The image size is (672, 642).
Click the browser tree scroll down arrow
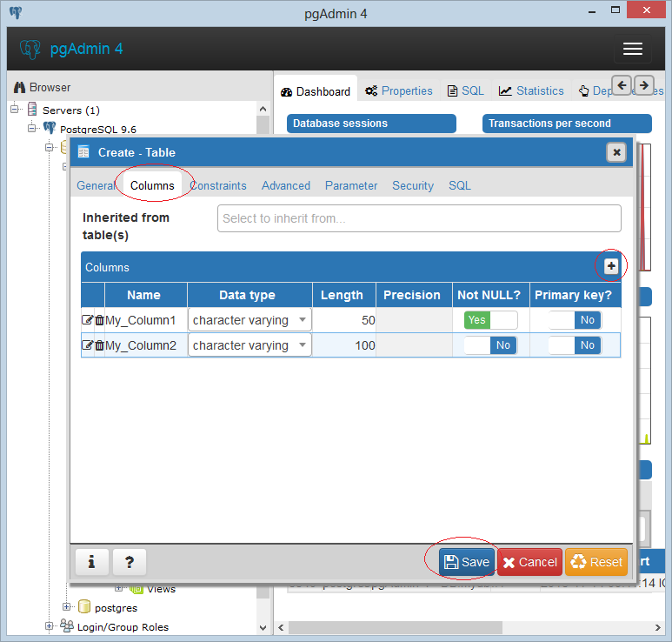point(263,628)
